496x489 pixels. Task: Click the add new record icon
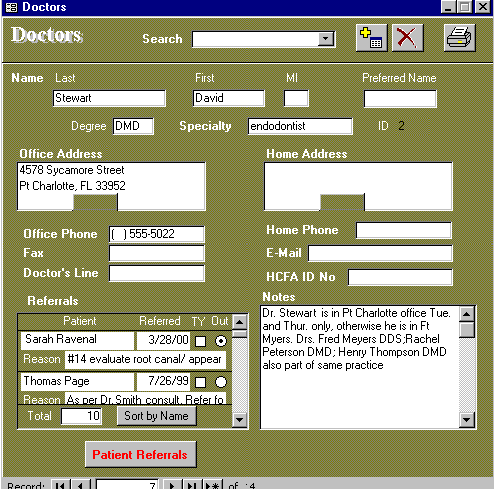click(371, 38)
